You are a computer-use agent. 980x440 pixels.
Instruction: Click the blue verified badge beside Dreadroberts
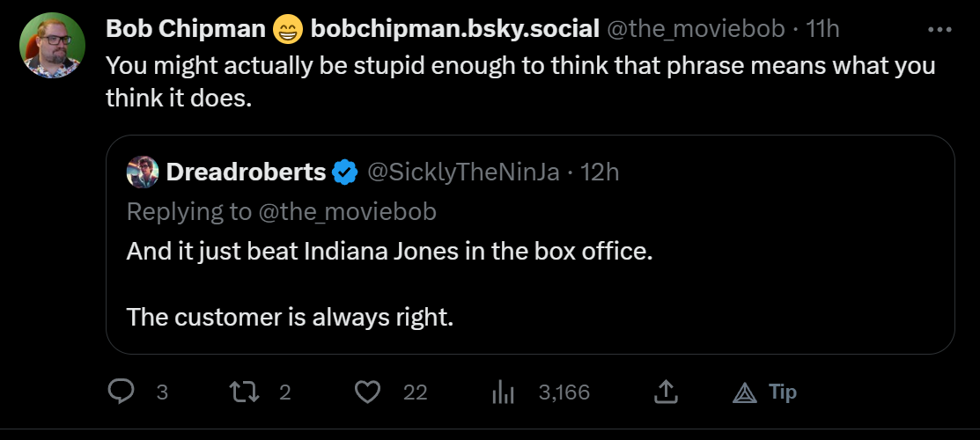[x=344, y=172]
